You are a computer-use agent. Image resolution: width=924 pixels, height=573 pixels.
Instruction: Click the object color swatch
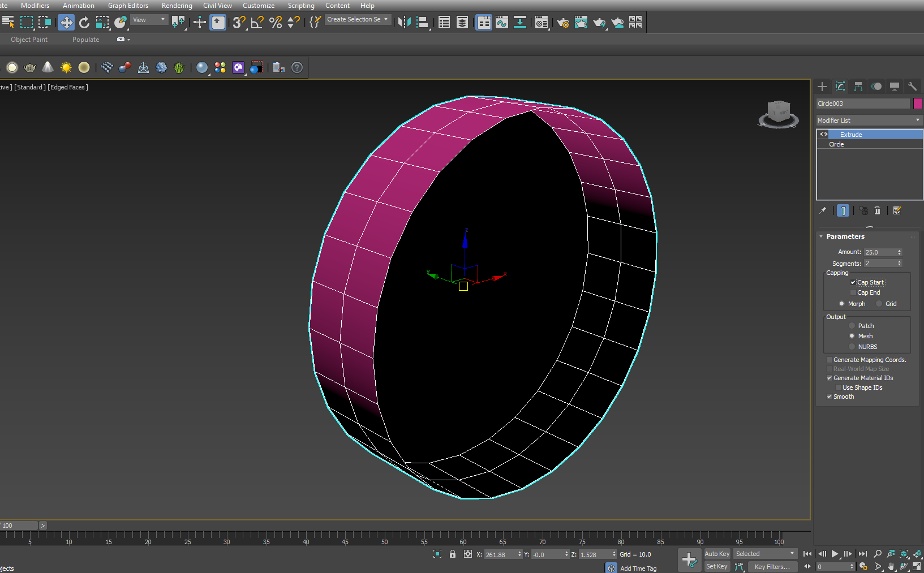(x=918, y=104)
